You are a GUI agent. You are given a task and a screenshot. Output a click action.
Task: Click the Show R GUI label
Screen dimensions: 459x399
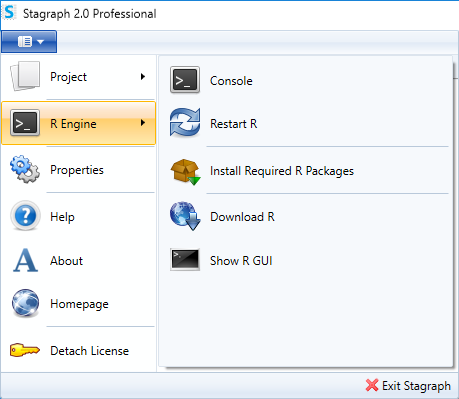click(241, 260)
